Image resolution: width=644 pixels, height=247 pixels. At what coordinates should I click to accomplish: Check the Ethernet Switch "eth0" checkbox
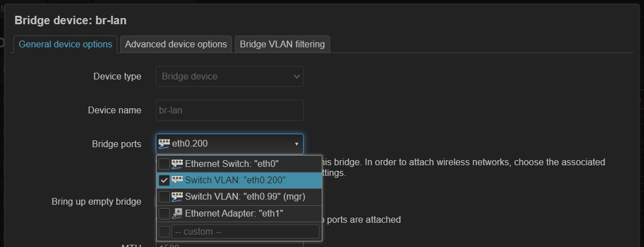coord(164,164)
